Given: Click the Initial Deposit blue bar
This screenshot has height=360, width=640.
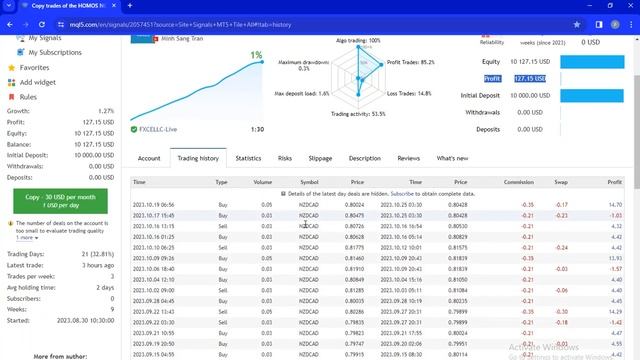Looking at the screenshot, I should click(592, 96).
